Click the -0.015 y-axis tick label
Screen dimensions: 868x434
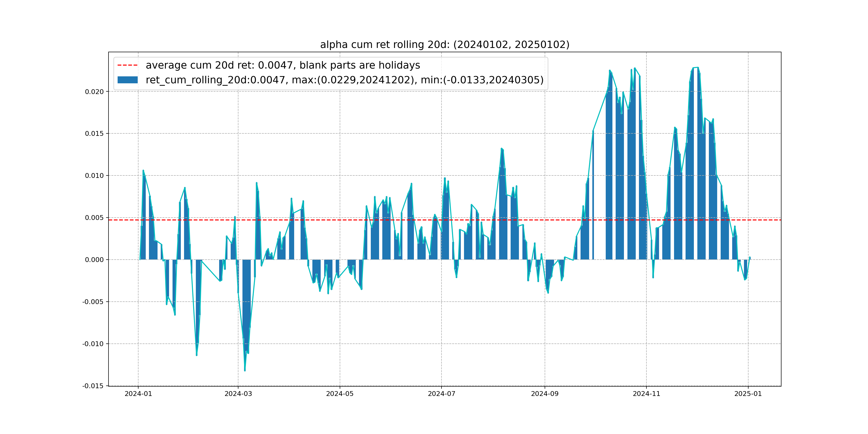click(93, 386)
